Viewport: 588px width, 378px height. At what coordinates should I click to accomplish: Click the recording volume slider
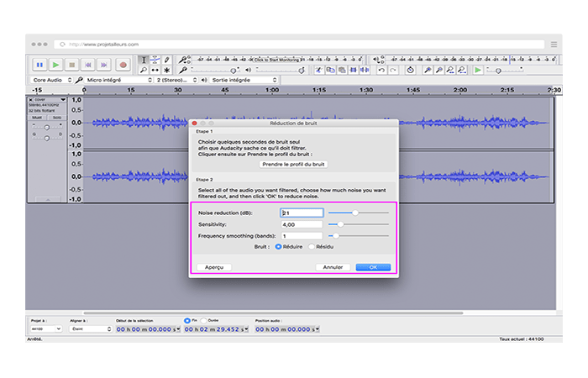point(216,70)
